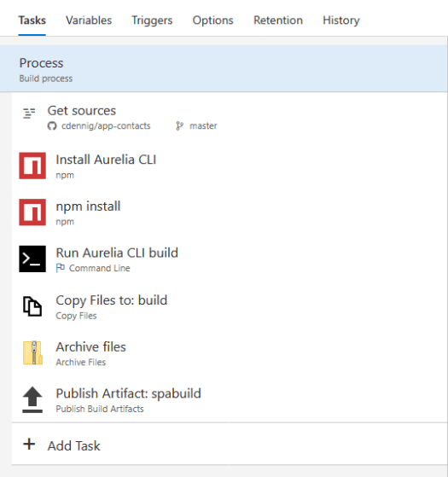View the History tab

[341, 20]
